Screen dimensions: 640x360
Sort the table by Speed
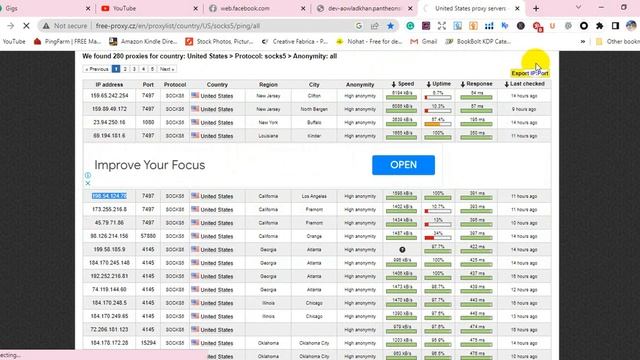402,84
